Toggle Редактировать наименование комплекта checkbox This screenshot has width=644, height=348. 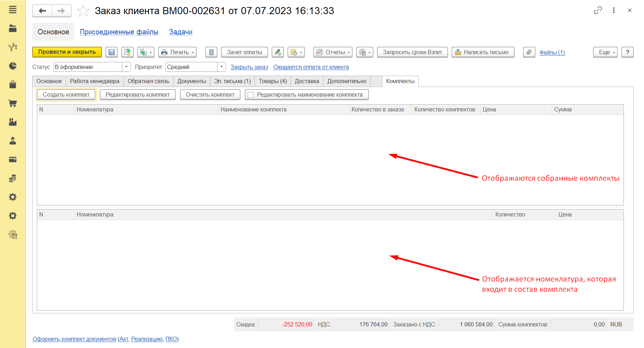[x=251, y=95]
